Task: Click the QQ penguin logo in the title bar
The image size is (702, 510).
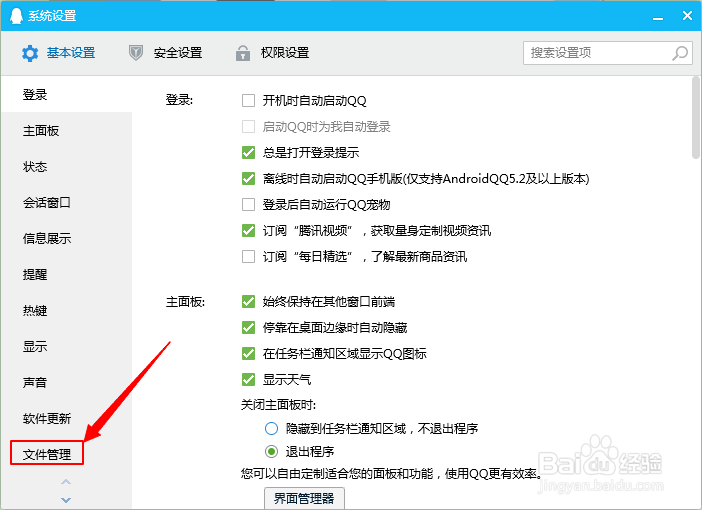Action: coord(17,16)
